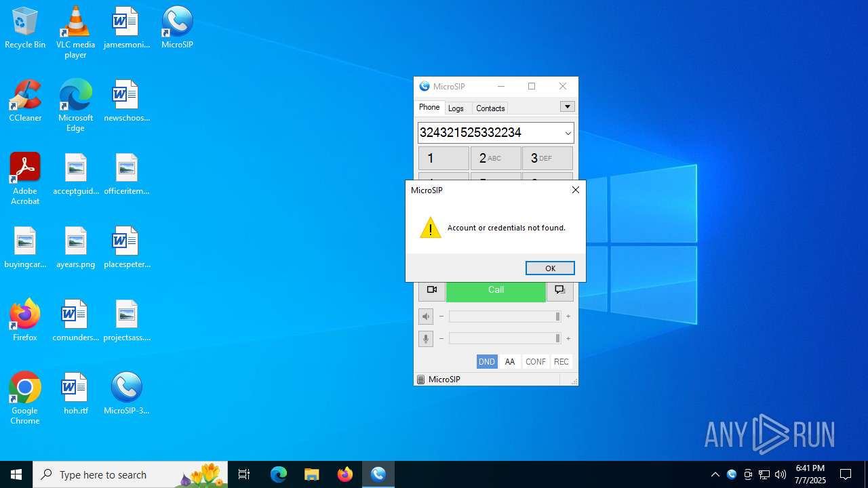Select the buyingcar image file icon
This screenshot has height=488, width=868.
click(x=25, y=248)
